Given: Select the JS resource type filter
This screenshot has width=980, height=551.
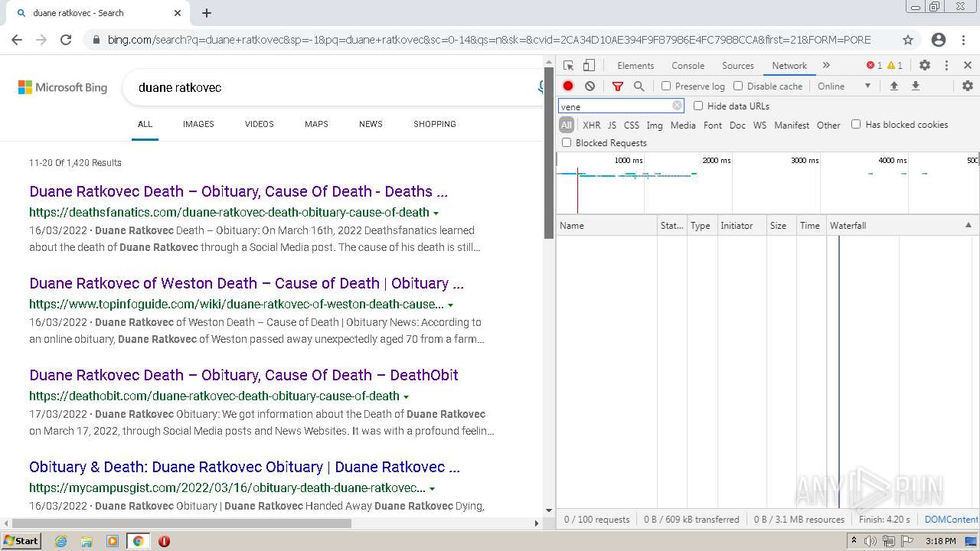Looking at the screenshot, I should pos(612,125).
